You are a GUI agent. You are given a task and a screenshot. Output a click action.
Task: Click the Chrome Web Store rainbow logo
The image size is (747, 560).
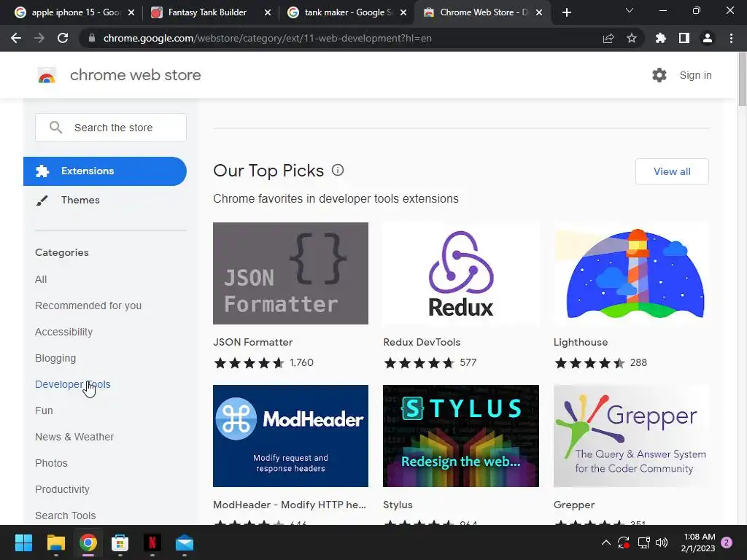(47, 75)
